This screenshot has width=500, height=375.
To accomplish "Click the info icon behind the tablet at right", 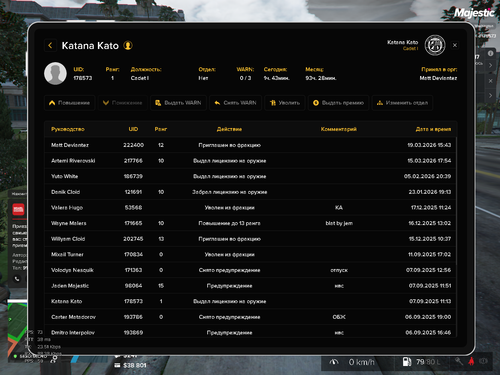I will [490, 53].
